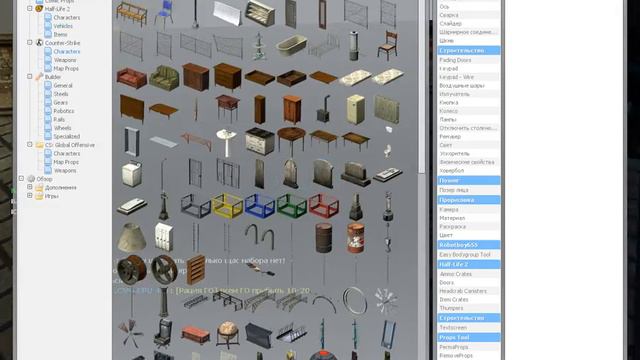Spawn the wooden chair prop

pyautogui.click(x=387, y=46)
